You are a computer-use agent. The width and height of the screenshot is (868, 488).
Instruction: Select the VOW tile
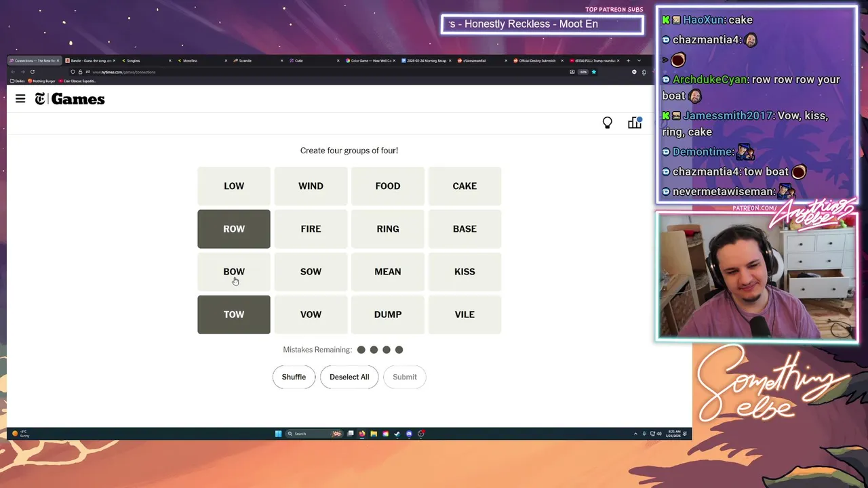pos(311,314)
